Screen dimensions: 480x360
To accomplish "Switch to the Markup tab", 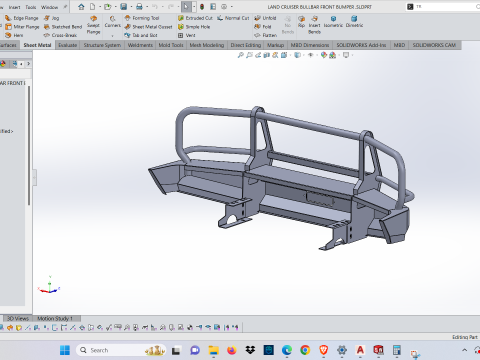I will (275, 45).
